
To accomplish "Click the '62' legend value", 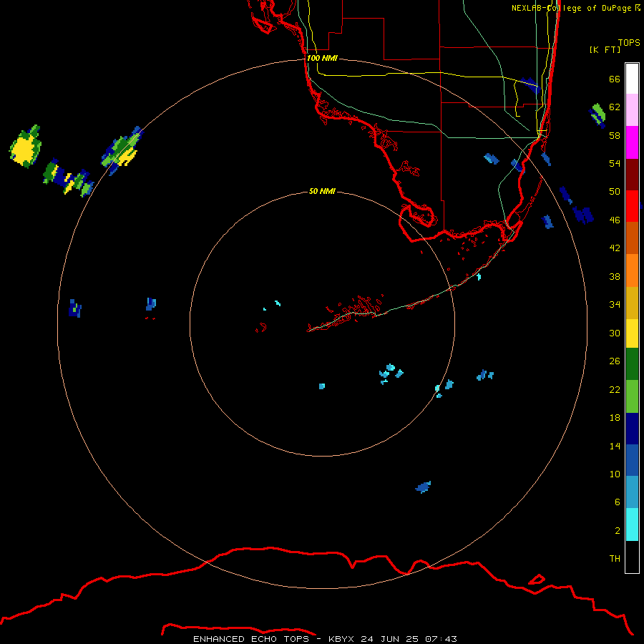I will [615, 107].
